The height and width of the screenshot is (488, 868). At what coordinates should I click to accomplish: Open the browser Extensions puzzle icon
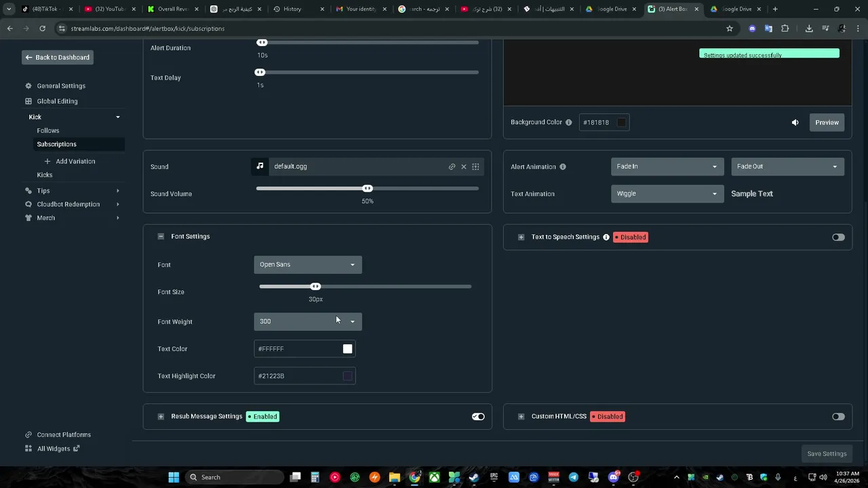[785, 28]
